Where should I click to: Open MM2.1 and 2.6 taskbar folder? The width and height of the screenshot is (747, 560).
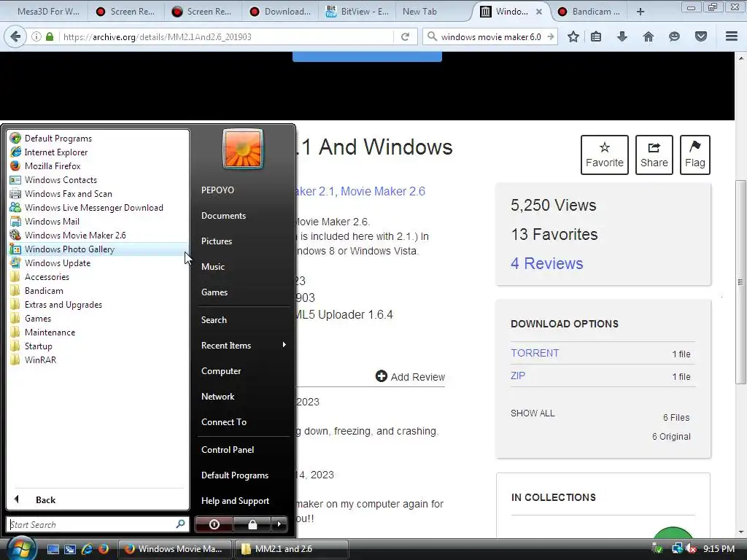pos(292,549)
